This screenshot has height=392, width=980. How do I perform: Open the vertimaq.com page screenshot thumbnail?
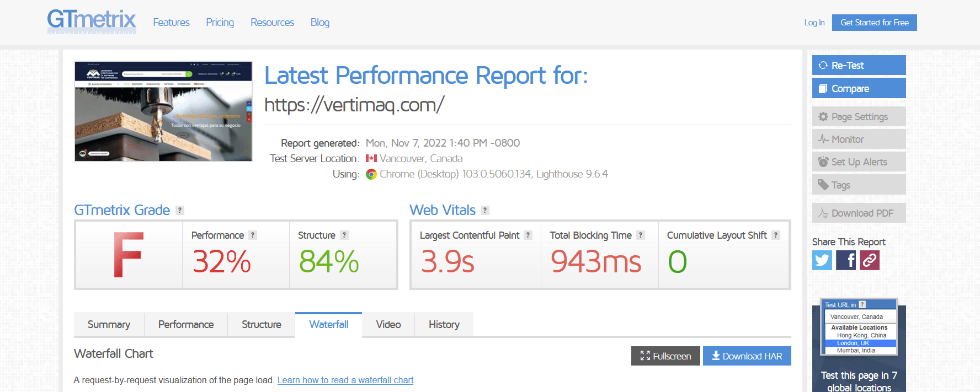point(163,111)
